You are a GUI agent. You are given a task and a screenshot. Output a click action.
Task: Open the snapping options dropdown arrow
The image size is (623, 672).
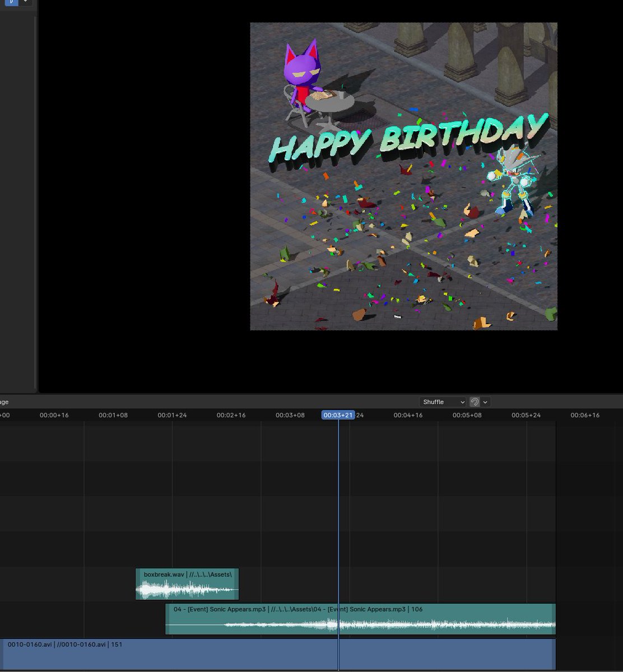486,402
